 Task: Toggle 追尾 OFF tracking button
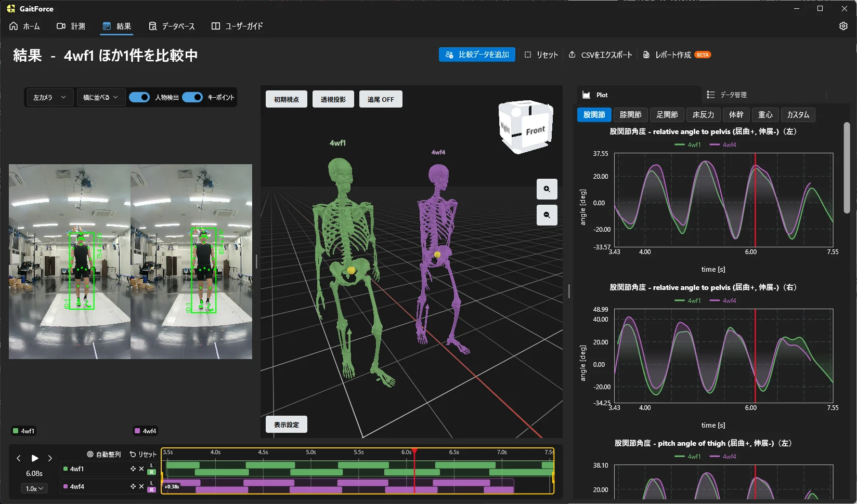click(381, 99)
